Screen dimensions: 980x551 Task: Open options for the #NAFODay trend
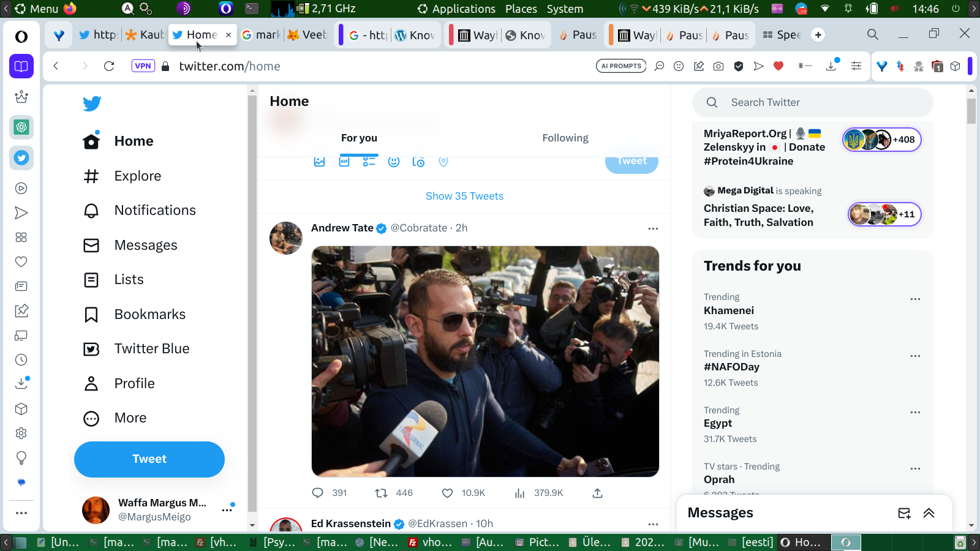915,356
